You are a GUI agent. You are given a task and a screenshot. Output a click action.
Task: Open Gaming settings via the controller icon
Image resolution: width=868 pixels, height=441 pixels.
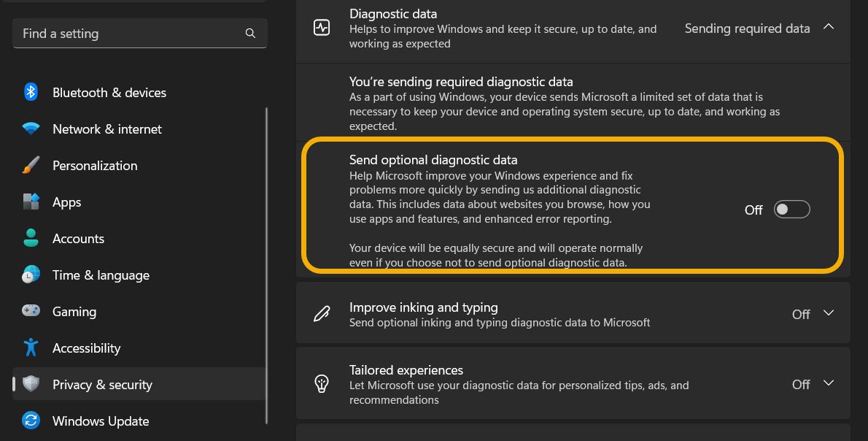[x=31, y=311]
